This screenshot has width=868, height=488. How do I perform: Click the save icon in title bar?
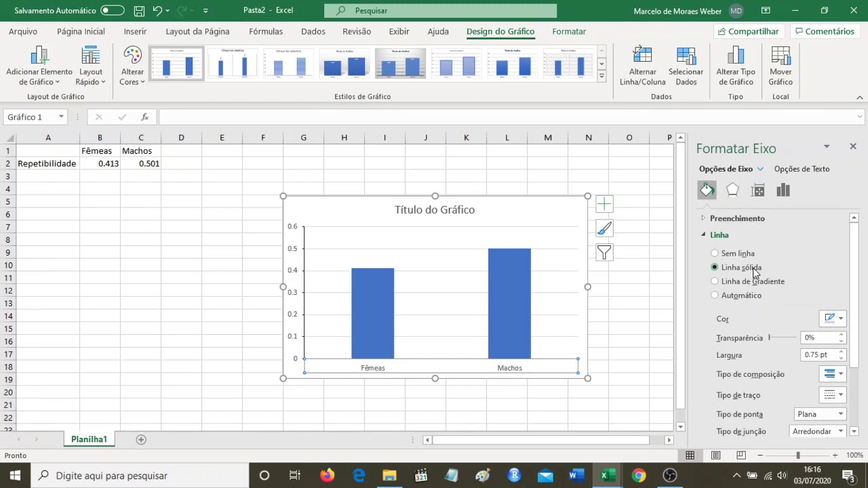point(139,11)
